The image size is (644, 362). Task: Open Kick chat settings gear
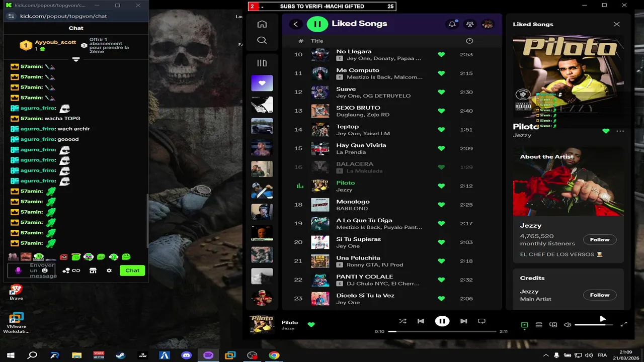pyautogui.click(x=109, y=270)
